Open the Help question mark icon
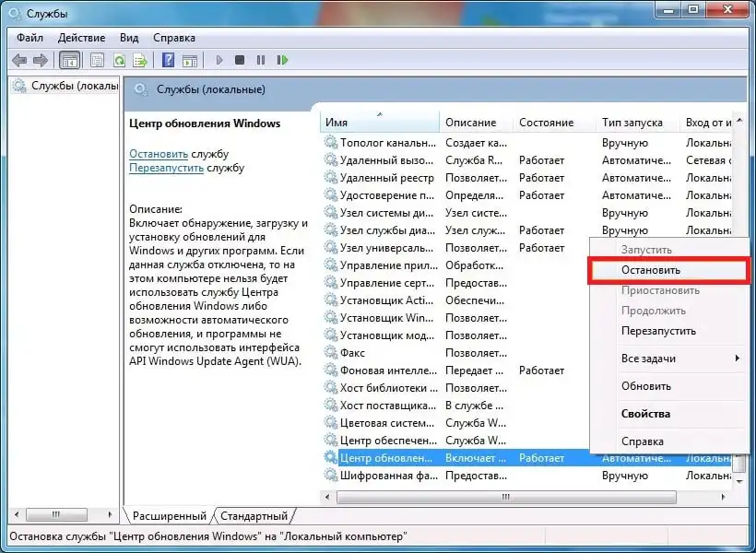 (169, 60)
